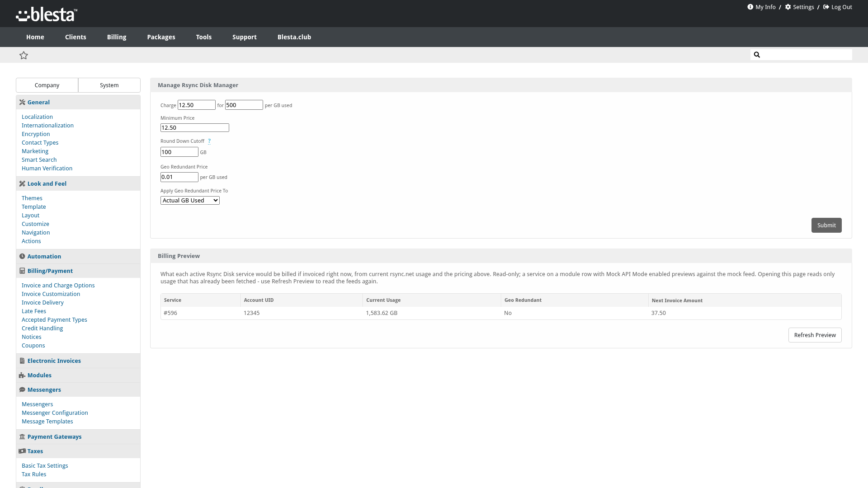Open the Tax Rules link
Screen dimensions: 868x488
pyautogui.click(x=34, y=474)
